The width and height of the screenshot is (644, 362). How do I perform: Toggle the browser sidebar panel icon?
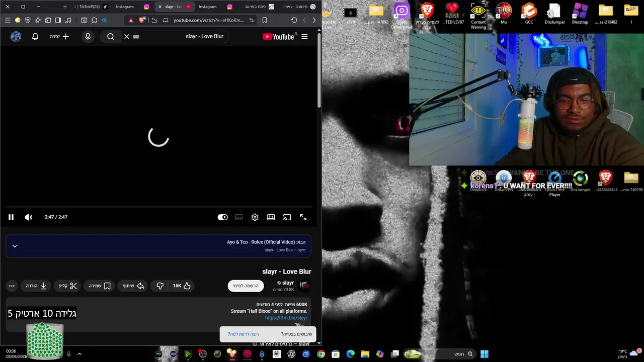[58, 20]
